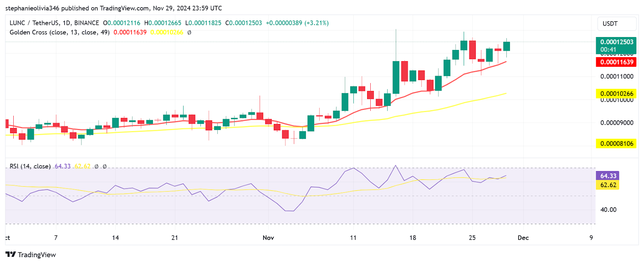644x264 pixels.
Task: Click the TradingView logo icon
Action: [x=10, y=254]
